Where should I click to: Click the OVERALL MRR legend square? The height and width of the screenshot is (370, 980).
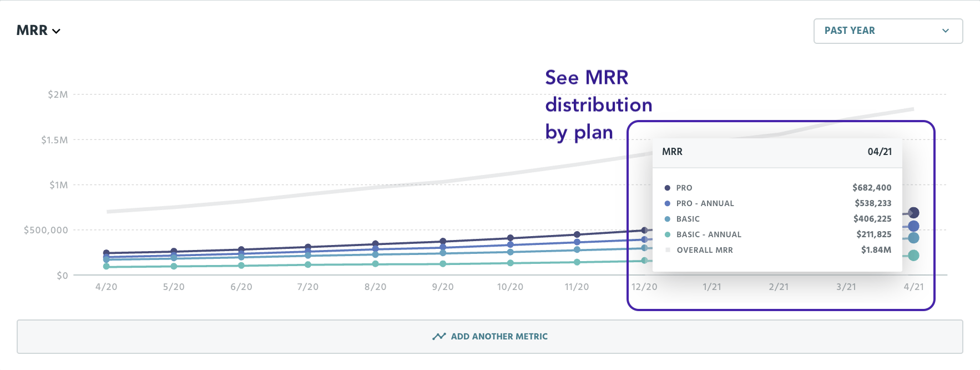point(668,250)
